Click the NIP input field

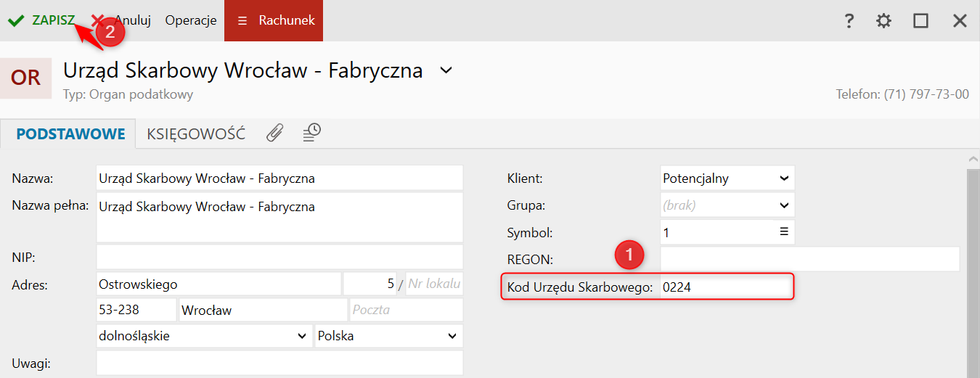(x=279, y=257)
